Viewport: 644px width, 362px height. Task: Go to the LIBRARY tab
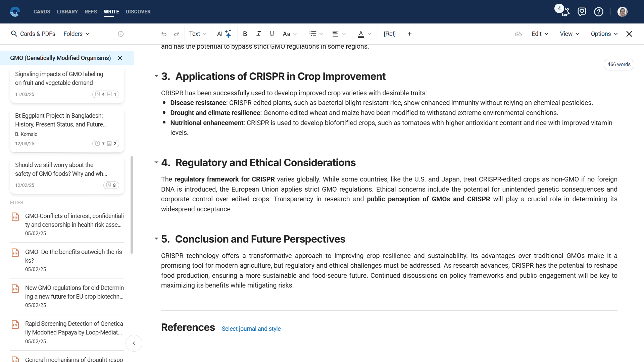point(67,12)
